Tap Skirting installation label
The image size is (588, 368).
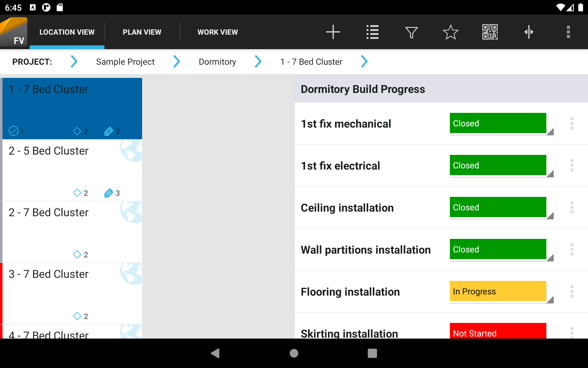[x=349, y=333]
